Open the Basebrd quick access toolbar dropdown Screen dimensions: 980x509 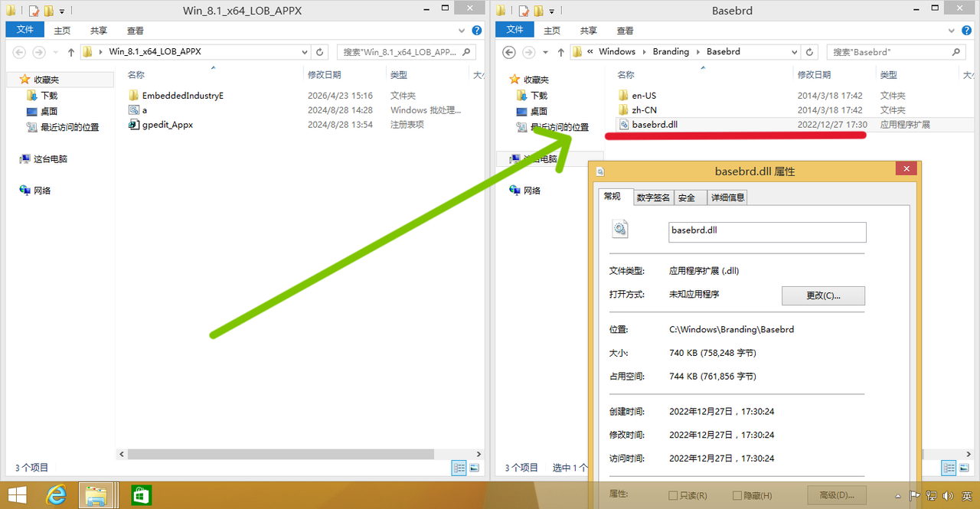tap(552, 11)
